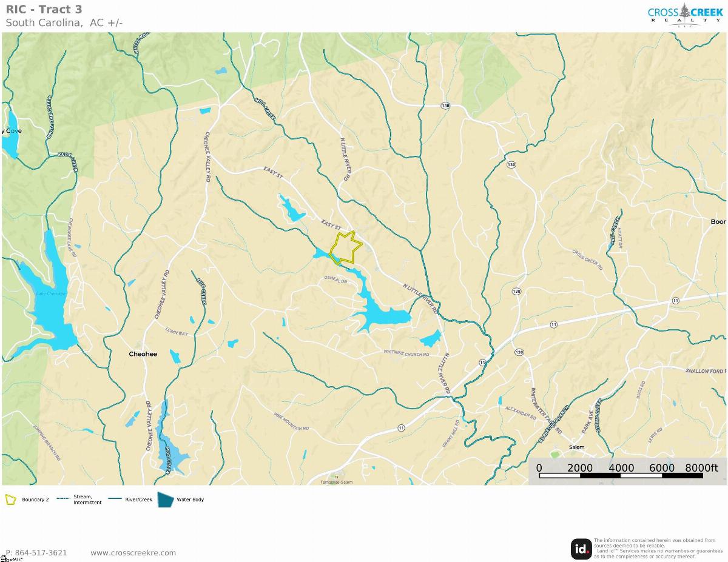
Task: Open the www.crosscreekre.com website link
Action: point(133,552)
